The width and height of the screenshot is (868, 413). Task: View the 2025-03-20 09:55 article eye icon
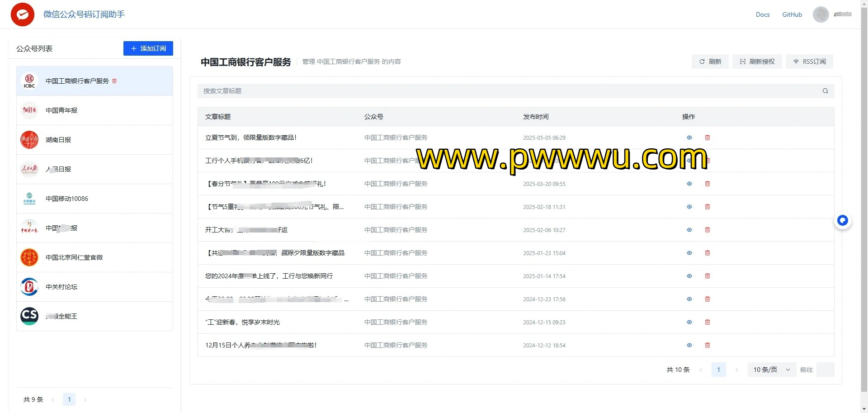[689, 184]
